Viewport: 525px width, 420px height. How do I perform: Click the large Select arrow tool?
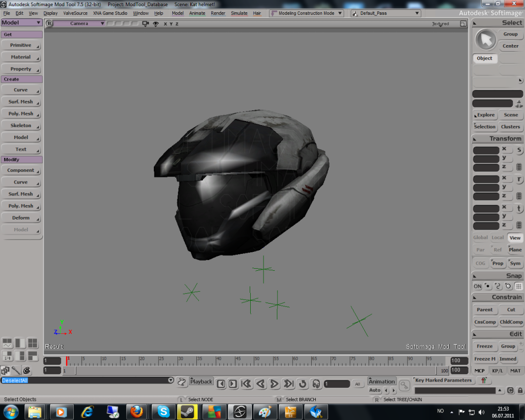(x=486, y=39)
